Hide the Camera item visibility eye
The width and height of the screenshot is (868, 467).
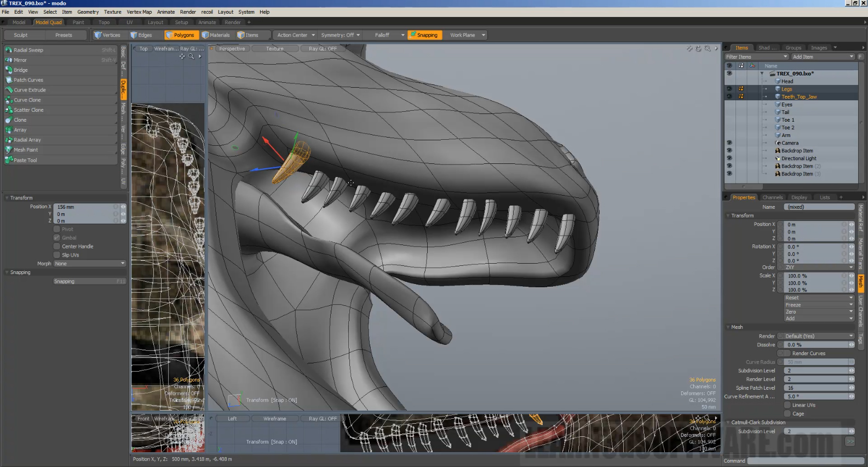(x=729, y=143)
